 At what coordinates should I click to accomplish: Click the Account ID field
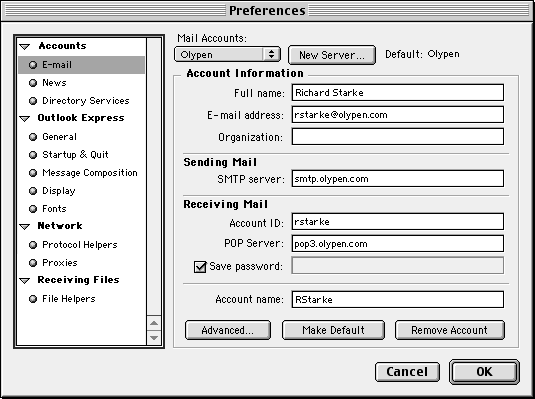pyautogui.click(x=397, y=222)
